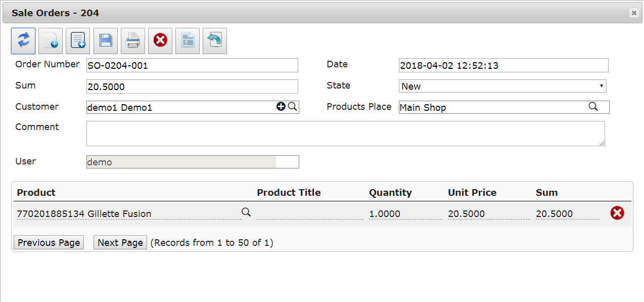The image size is (644, 302).
Task: Focus the Order Number field
Action: tap(192, 65)
